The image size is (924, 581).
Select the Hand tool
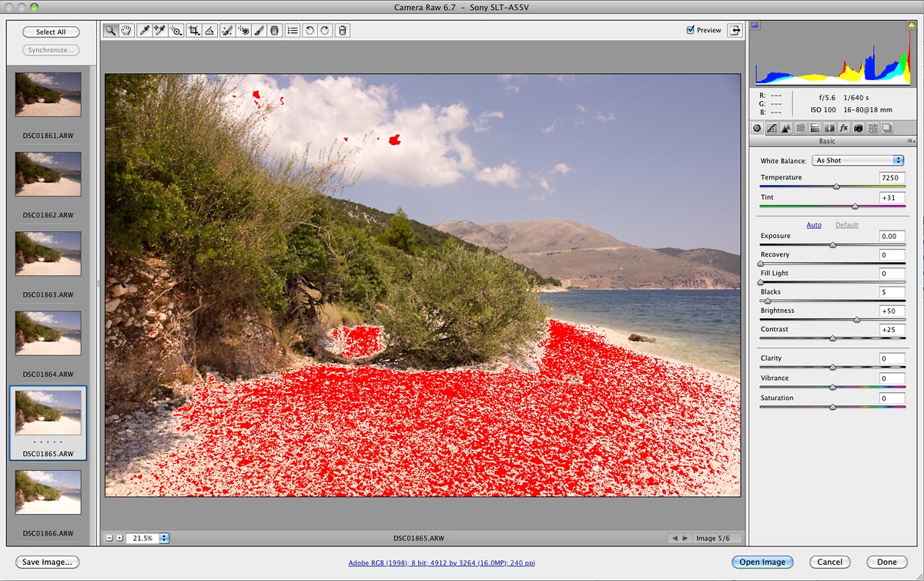coord(126,31)
